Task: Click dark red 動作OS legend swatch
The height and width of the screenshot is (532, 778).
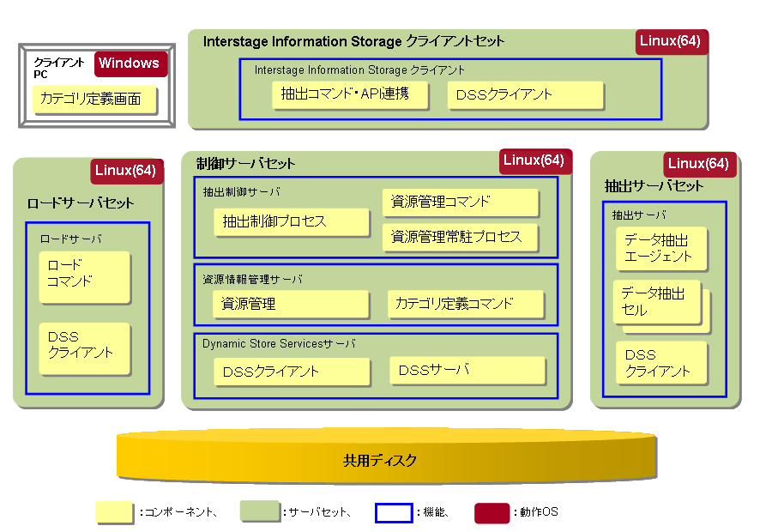Action: coord(492,513)
